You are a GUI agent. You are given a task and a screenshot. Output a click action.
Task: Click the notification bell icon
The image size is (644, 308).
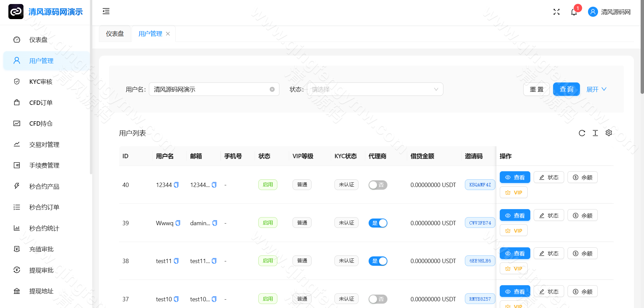(x=574, y=12)
